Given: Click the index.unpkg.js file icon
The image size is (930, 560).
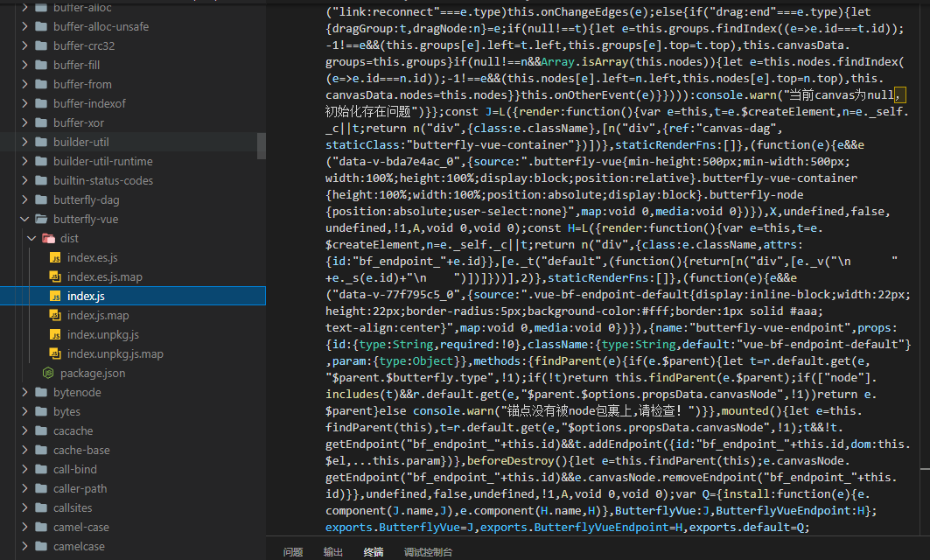Looking at the screenshot, I should [x=55, y=334].
